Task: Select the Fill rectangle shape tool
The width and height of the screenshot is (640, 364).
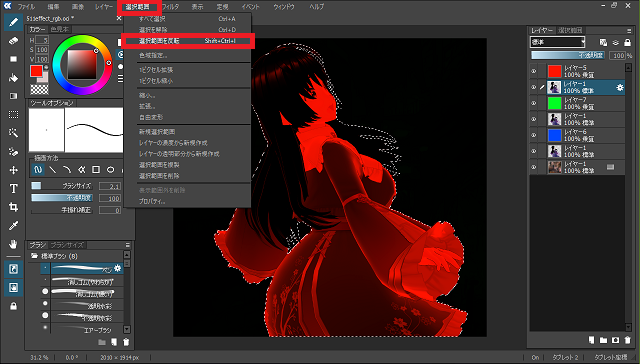Action: [x=13, y=59]
